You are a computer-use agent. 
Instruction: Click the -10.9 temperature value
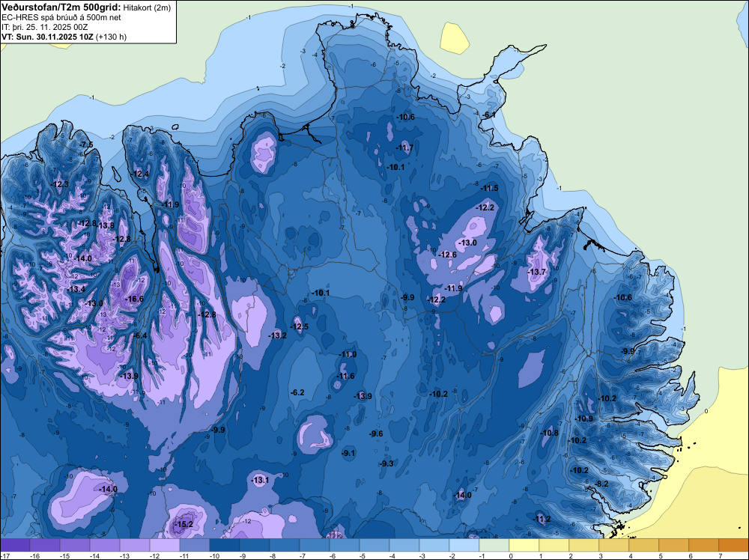[x=583, y=419]
